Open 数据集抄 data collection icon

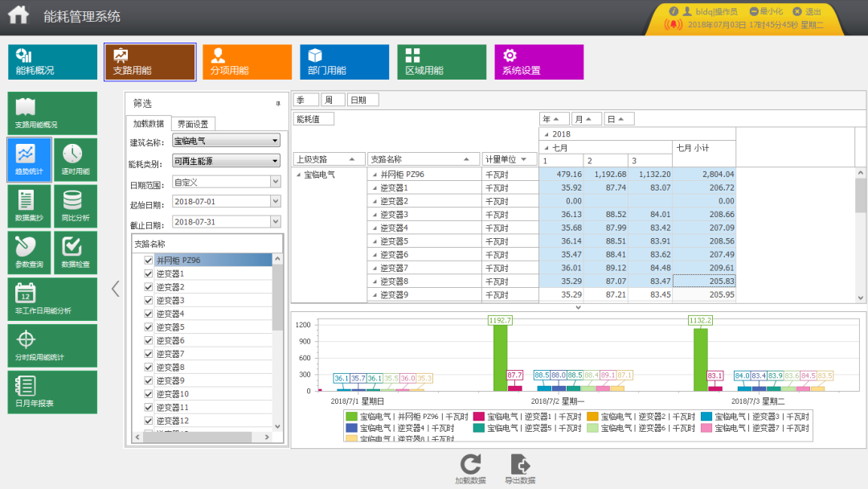point(29,207)
